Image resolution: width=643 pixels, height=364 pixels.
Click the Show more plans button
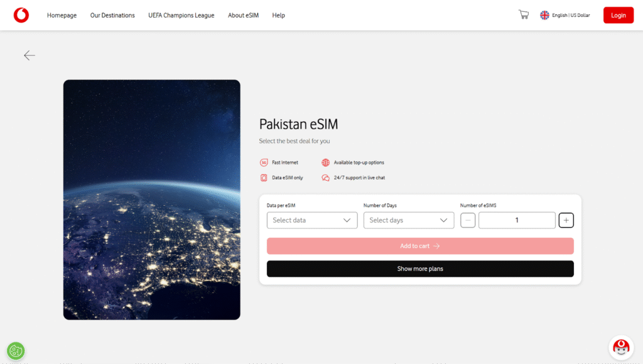[420, 269]
